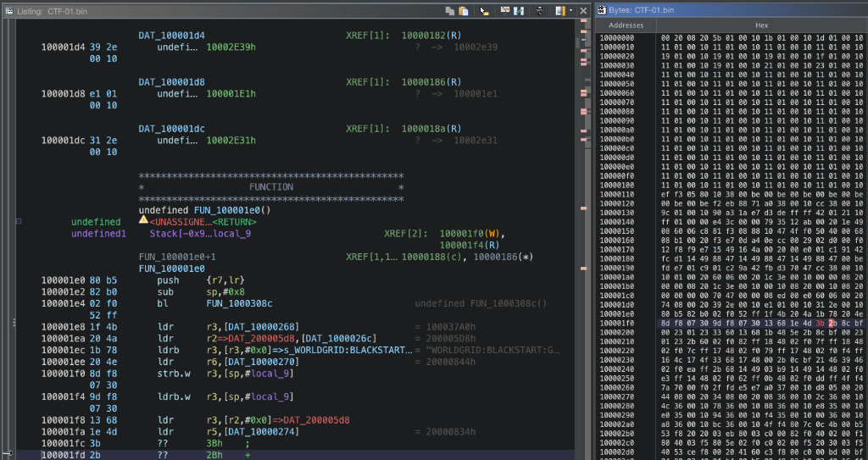Click Bytes viewer address 10000000
Image resolution: width=868 pixels, height=460 pixels.
click(617, 37)
